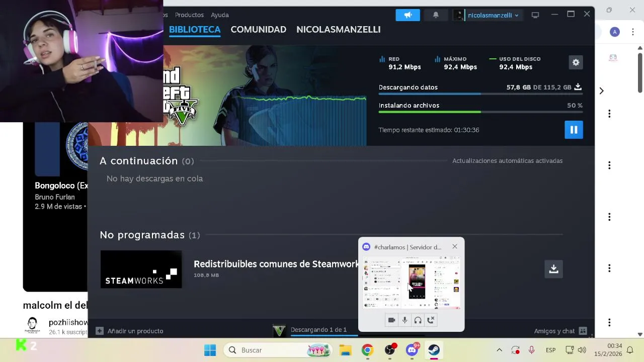The image size is (644, 362).
Task: Click No programadas (1) heading
Action: [150, 235]
